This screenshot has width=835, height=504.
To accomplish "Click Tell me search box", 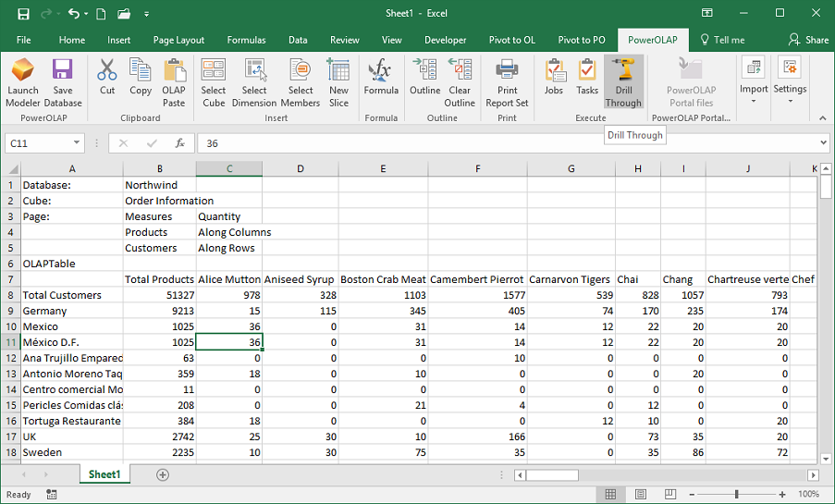I will point(722,40).
